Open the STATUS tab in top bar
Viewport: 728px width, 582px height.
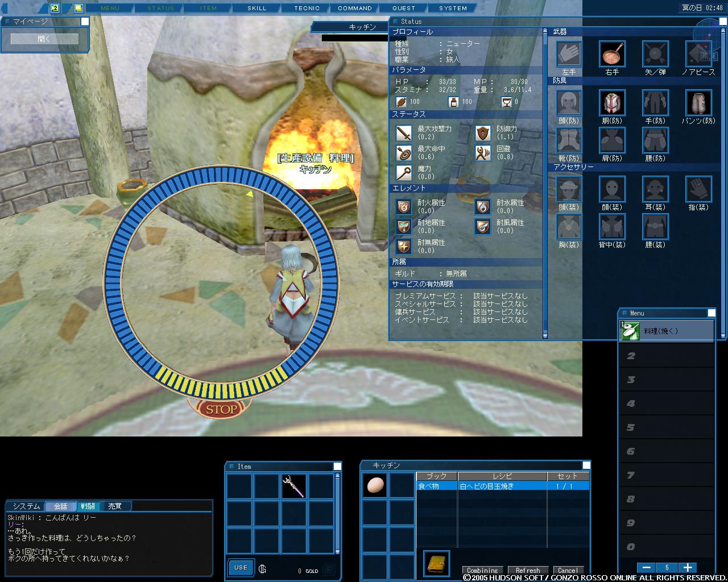[160, 8]
